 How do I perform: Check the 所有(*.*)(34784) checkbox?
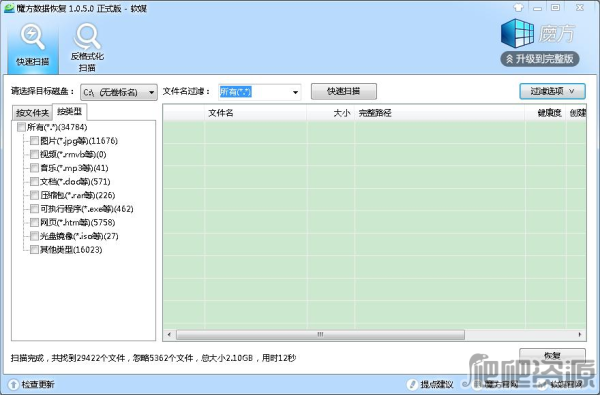coord(21,127)
